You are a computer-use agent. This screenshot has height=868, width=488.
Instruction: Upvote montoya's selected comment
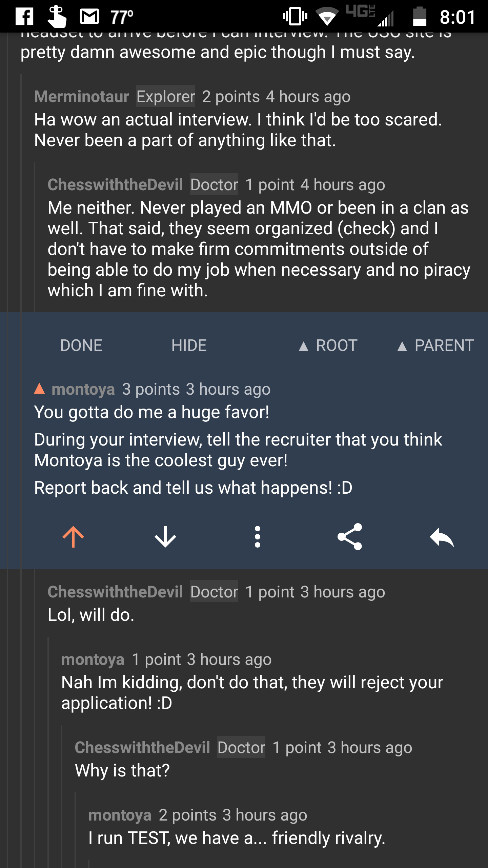click(x=73, y=537)
